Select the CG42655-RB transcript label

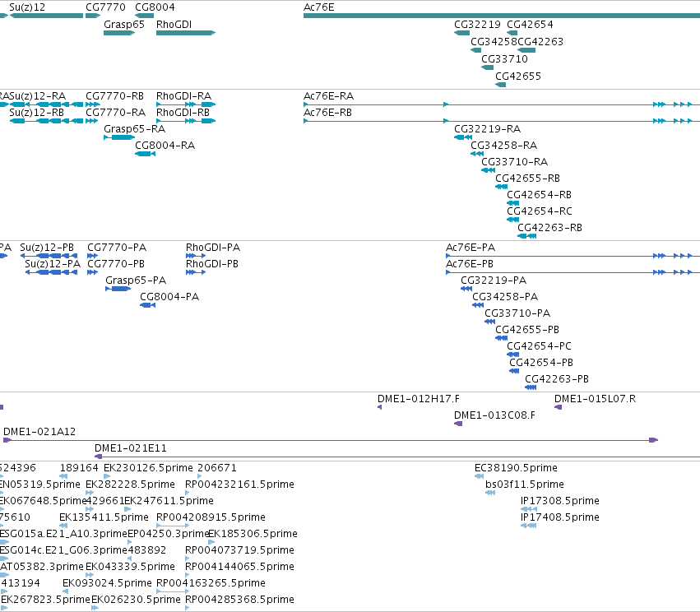tap(527, 178)
